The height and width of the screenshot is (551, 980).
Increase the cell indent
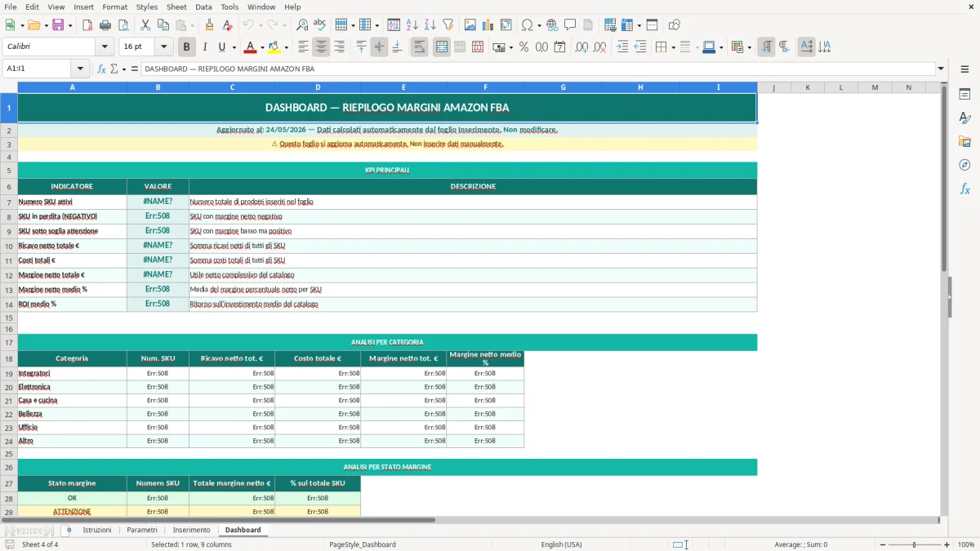click(622, 47)
